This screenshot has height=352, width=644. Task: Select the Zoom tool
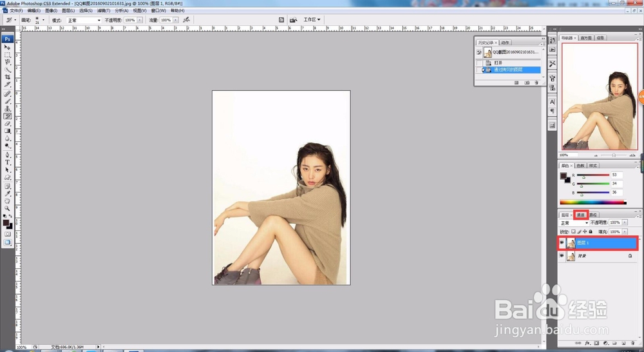pyautogui.click(x=7, y=208)
